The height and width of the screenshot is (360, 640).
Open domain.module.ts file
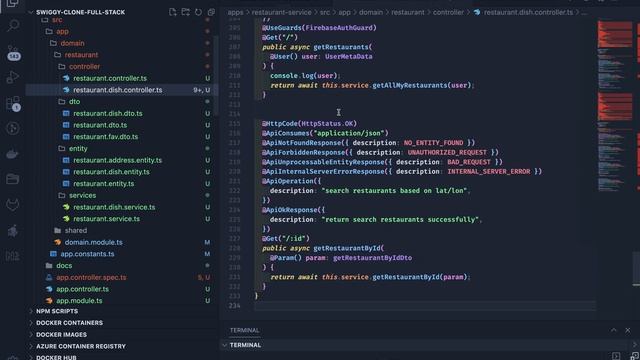pos(93,242)
